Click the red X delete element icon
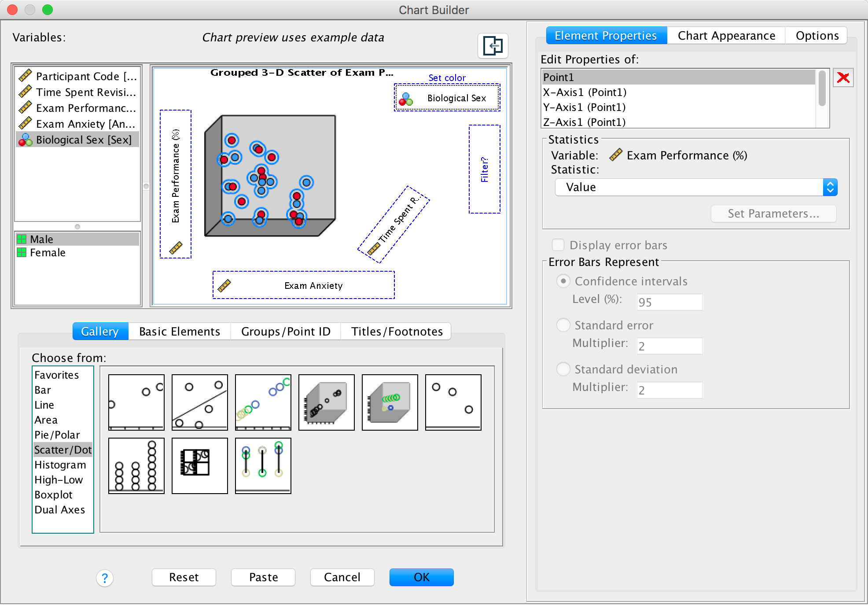The image size is (868, 605). tap(843, 78)
